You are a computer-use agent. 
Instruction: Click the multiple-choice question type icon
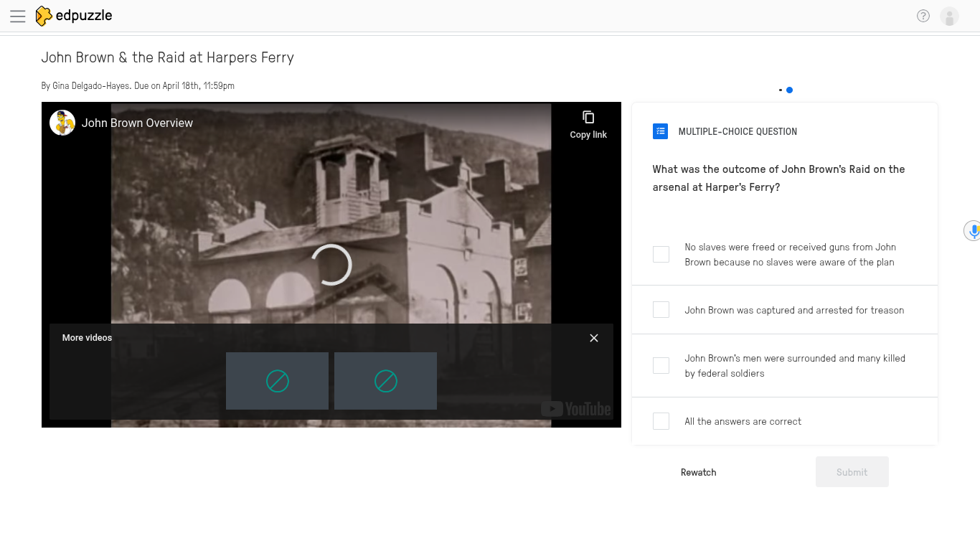click(660, 131)
